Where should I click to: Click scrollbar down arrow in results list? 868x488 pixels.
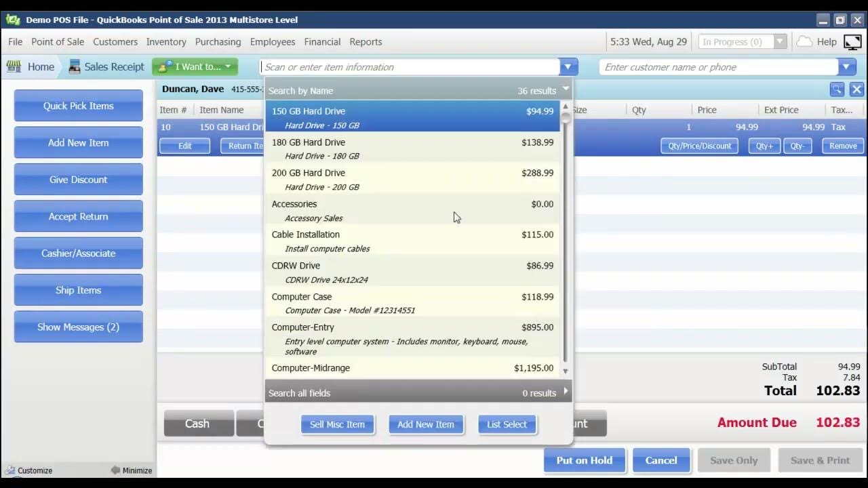(566, 371)
